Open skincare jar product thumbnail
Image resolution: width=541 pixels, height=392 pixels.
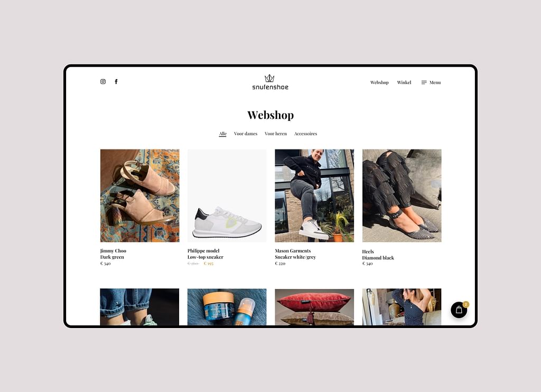[x=227, y=307]
